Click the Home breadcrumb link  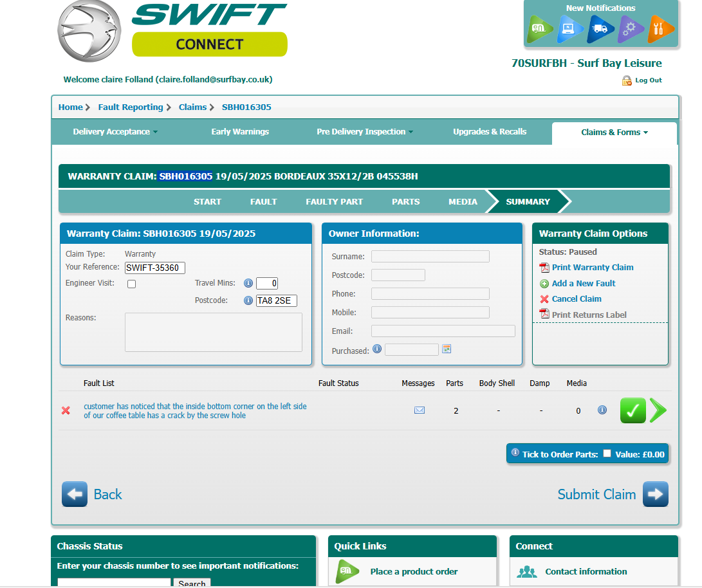(x=70, y=107)
